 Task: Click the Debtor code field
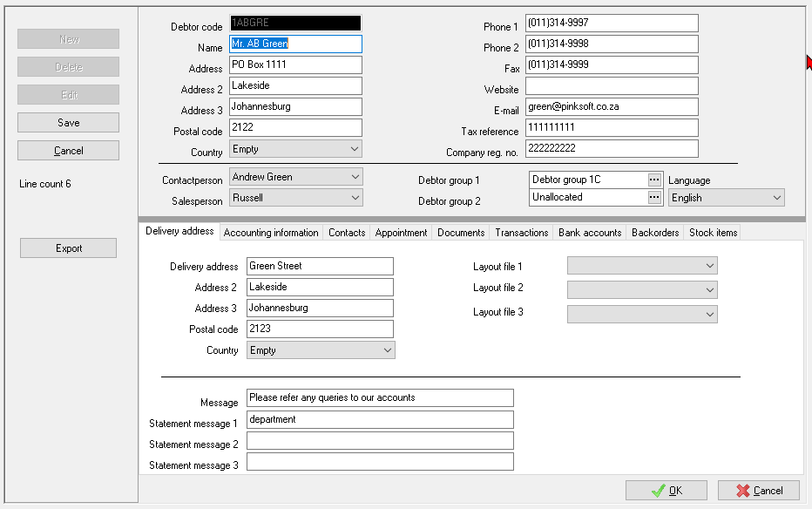[x=295, y=23]
